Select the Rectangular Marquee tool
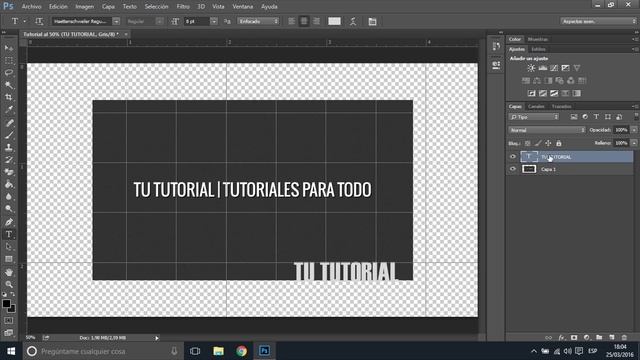640x360 pixels. (x=9, y=60)
